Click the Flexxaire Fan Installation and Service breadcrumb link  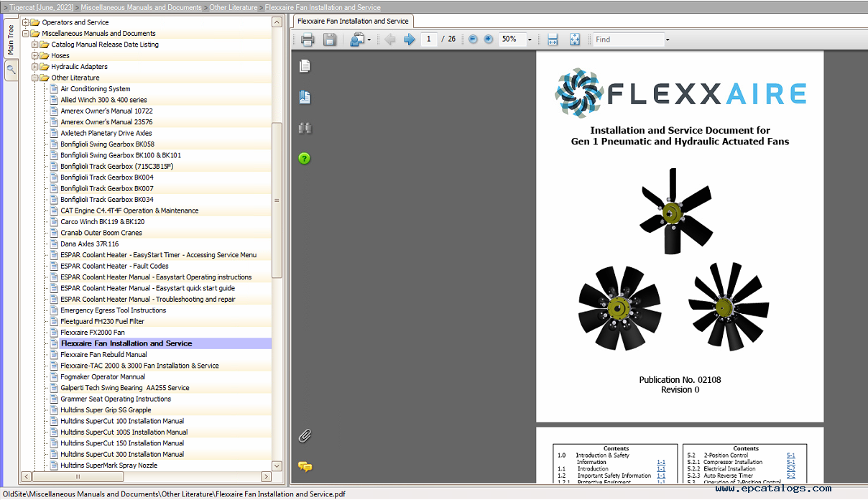pos(323,7)
